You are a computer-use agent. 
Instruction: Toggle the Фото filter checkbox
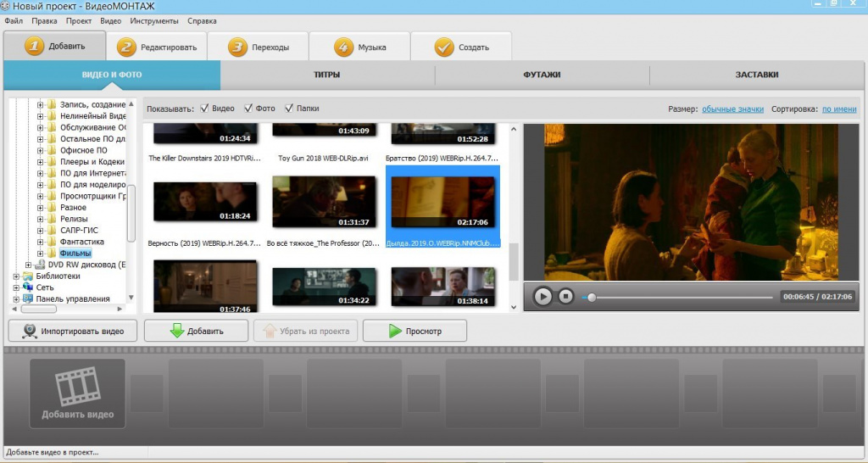tap(248, 108)
